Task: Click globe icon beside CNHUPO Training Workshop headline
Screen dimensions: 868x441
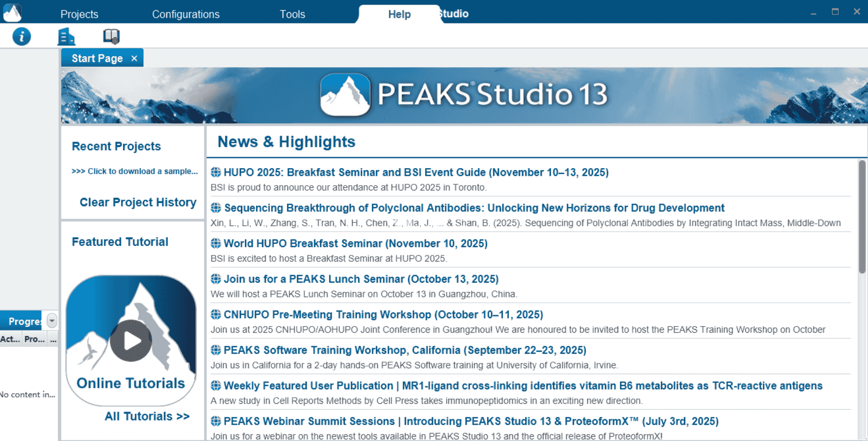Action: [x=215, y=315]
